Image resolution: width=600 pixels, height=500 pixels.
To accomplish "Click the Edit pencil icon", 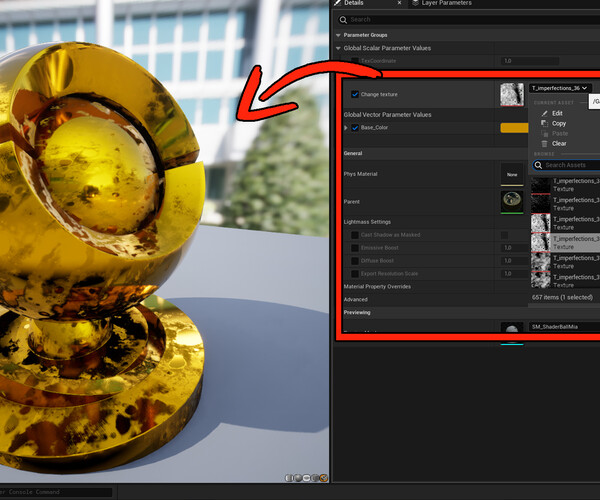I will 545,113.
